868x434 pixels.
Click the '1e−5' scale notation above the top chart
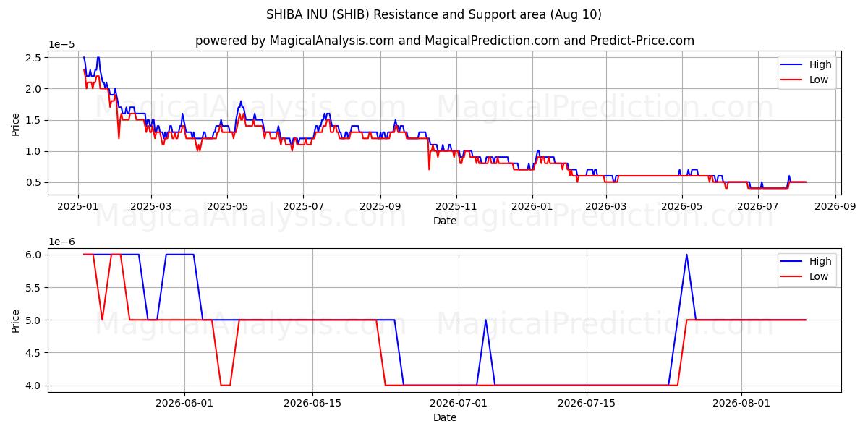pos(62,45)
